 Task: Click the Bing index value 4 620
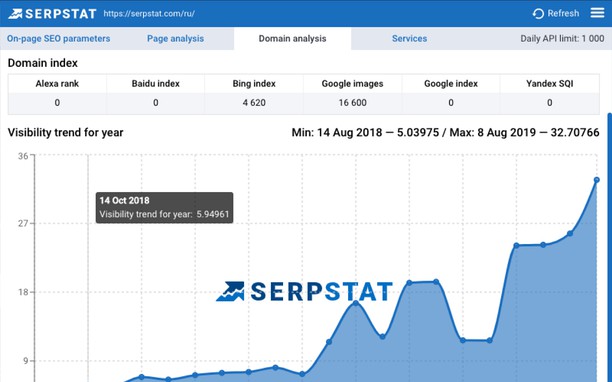point(254,103)
